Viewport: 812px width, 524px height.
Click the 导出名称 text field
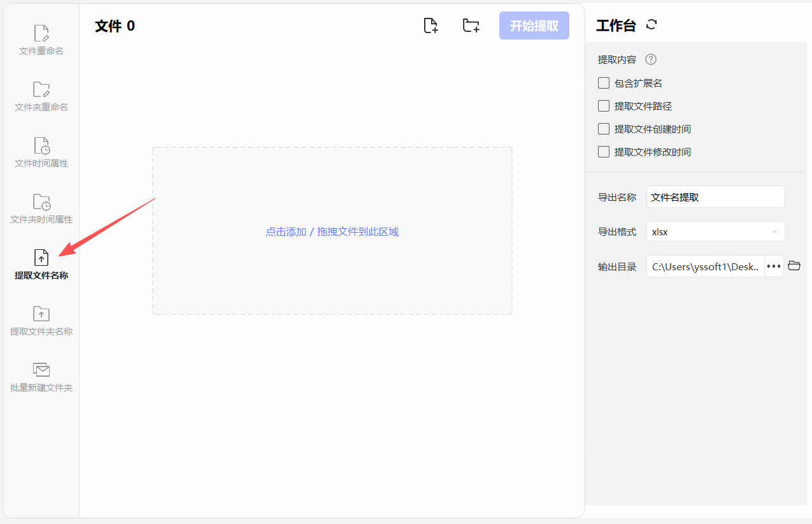(x=715, y=197)
